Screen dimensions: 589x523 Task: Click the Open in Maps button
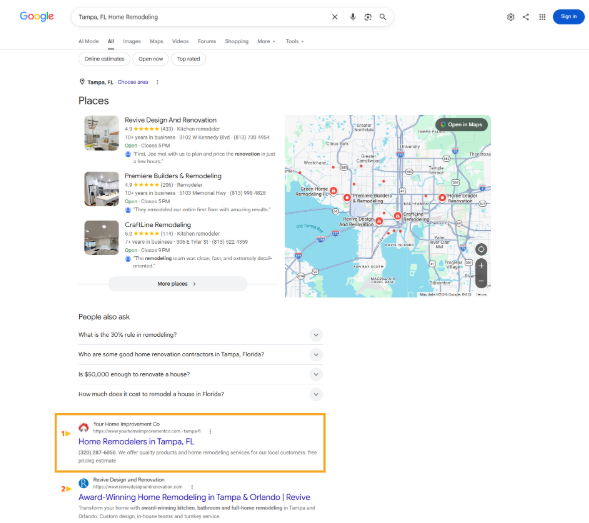coord(461,124)
